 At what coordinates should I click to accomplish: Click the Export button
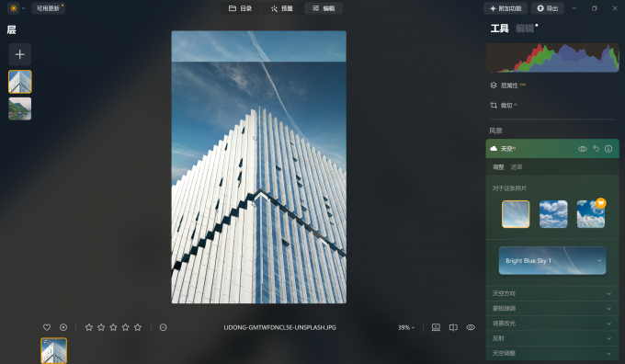pos(547,8)
